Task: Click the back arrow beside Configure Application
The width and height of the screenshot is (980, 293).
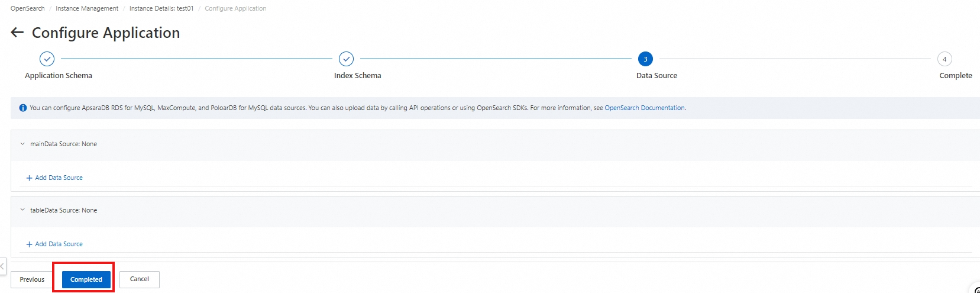Action: pos(17,33)
